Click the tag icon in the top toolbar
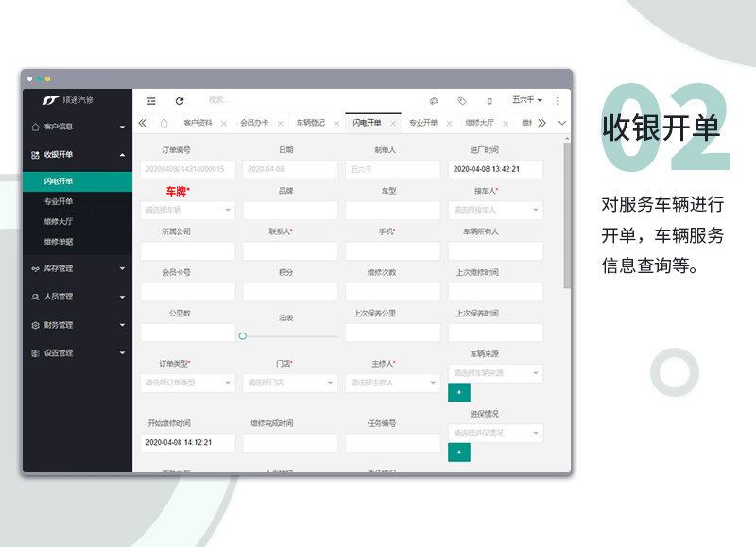756x547 pixels. point(462,100)
